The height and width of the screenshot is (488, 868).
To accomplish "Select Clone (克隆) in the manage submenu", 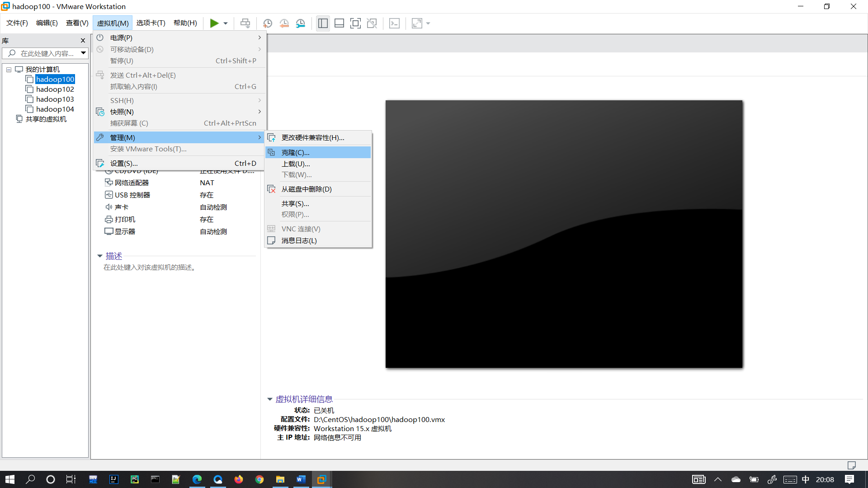I will 295,153.
